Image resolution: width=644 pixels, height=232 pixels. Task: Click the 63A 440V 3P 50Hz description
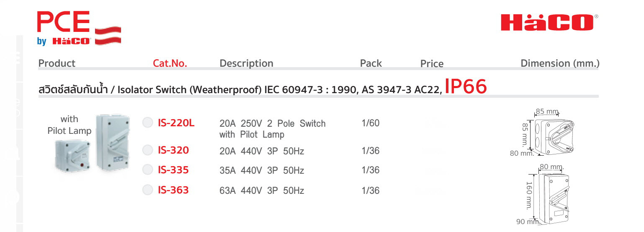point(262,191)
